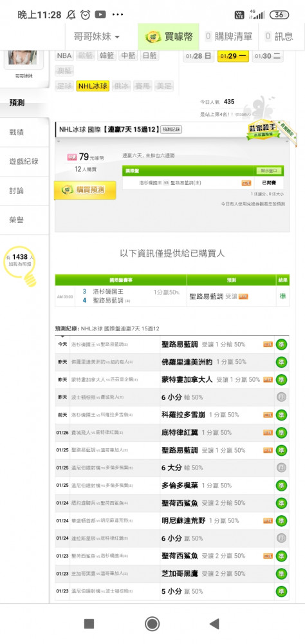Click the 費城飛人 vs 底特律紅翼 matchup

coord(97,433)
